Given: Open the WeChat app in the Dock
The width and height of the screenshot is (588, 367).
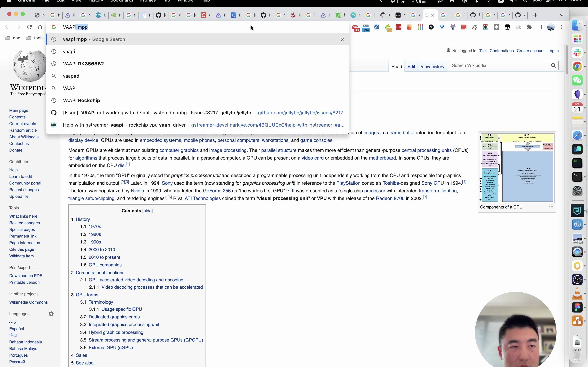Looking at the screenshot, I should click(x=577, y=80).
